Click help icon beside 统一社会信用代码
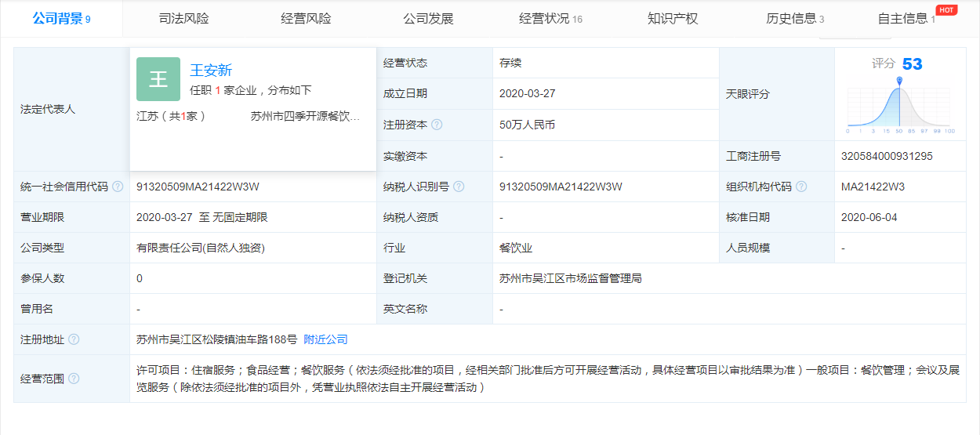The height and width of the screenshot is (435, 980). coord(118,187)
